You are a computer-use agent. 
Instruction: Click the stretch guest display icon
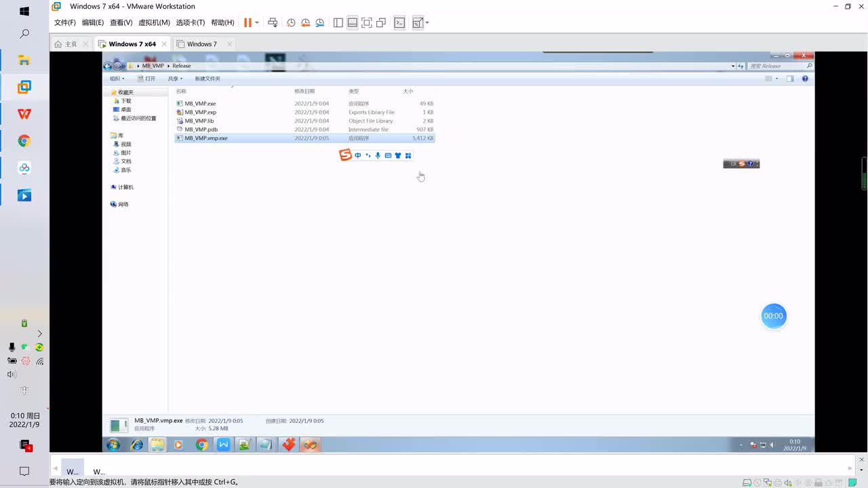tap(417, 22)
